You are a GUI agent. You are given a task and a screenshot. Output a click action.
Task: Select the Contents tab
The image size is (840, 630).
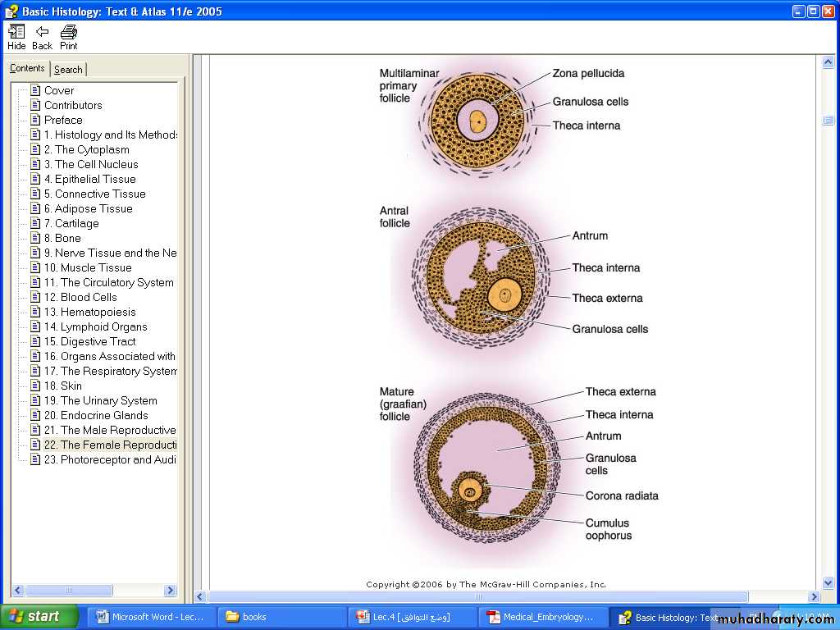point(27,69)
